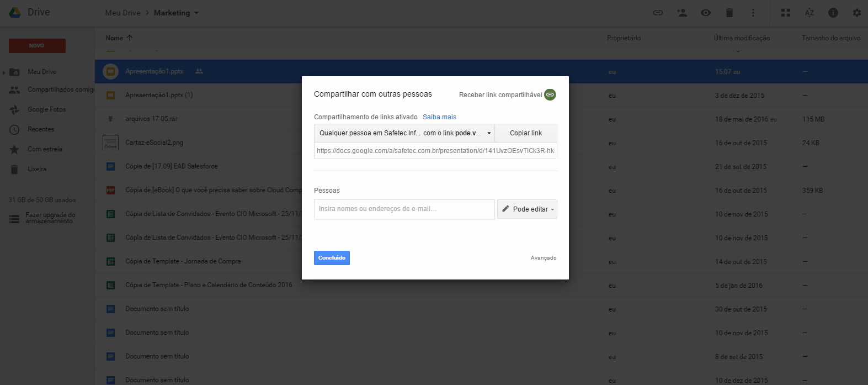Click the NOVO button
The image size is (868, 385).
point(37,46)
